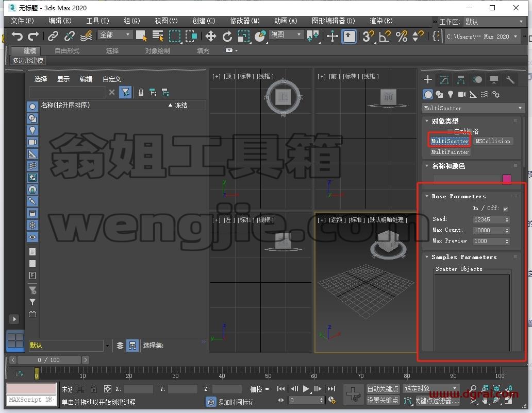The width and height of the screenshot is (532, 413).
Task: Select the Helpers category icon
Action: pos(473,95)
